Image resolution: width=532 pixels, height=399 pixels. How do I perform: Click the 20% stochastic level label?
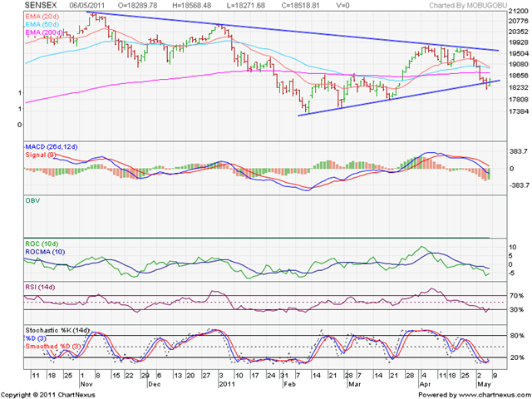coord(516,357)
